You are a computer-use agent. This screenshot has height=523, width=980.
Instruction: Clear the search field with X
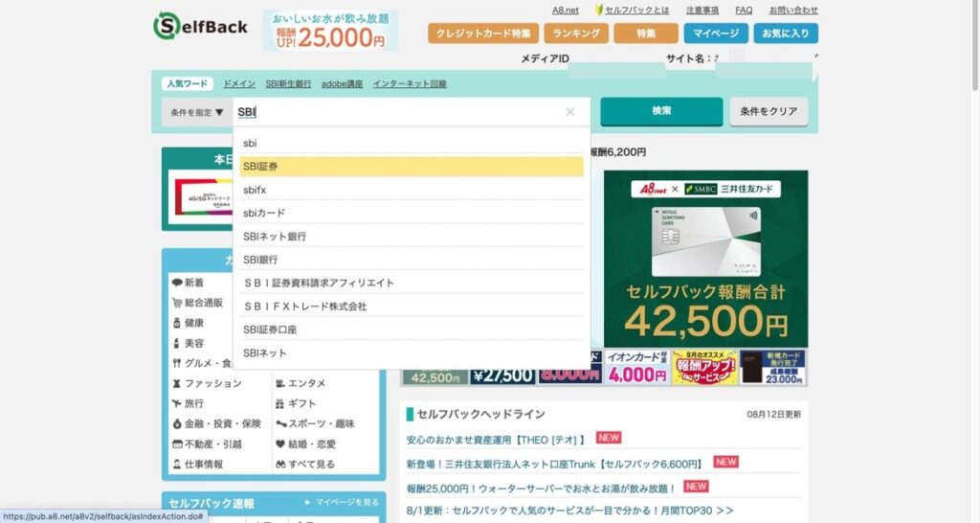click(570, 112)
